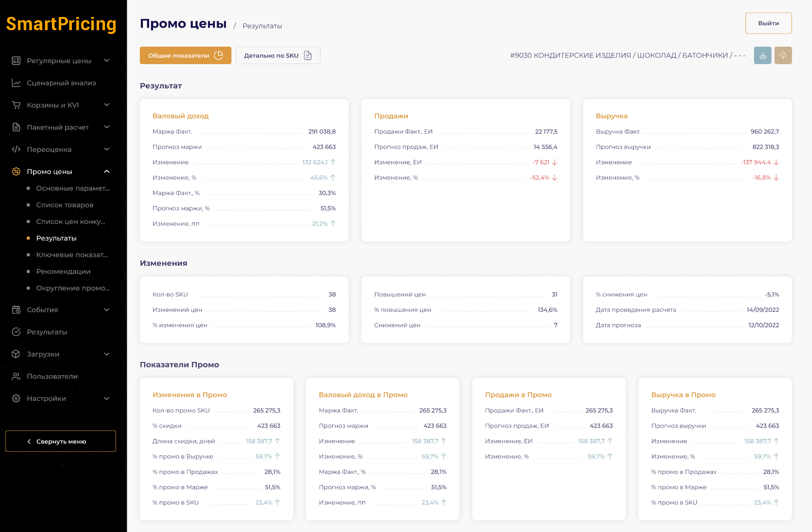The height and width of the screenshot is (532, 812).
Task: Click the category path #9030 КОНДИТЕРСКИЕ ИЗДЕЛИЯ
Action: pyautogui.click(x=627, y=55)
